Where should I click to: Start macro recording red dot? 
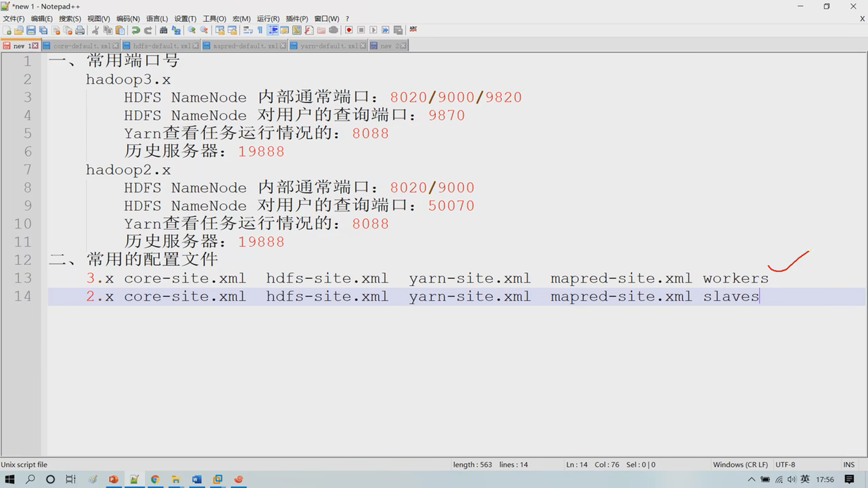349,30
